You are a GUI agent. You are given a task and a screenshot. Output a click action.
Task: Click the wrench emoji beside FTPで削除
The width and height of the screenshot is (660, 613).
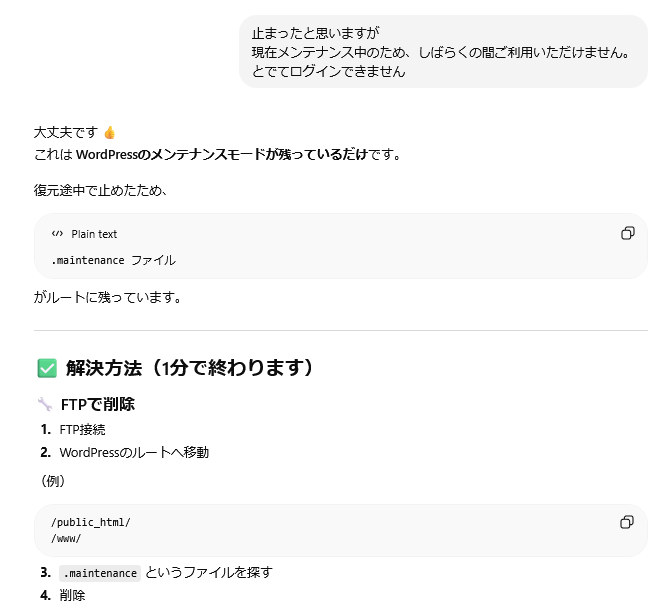pyautogui.click(x=45, y=405)
